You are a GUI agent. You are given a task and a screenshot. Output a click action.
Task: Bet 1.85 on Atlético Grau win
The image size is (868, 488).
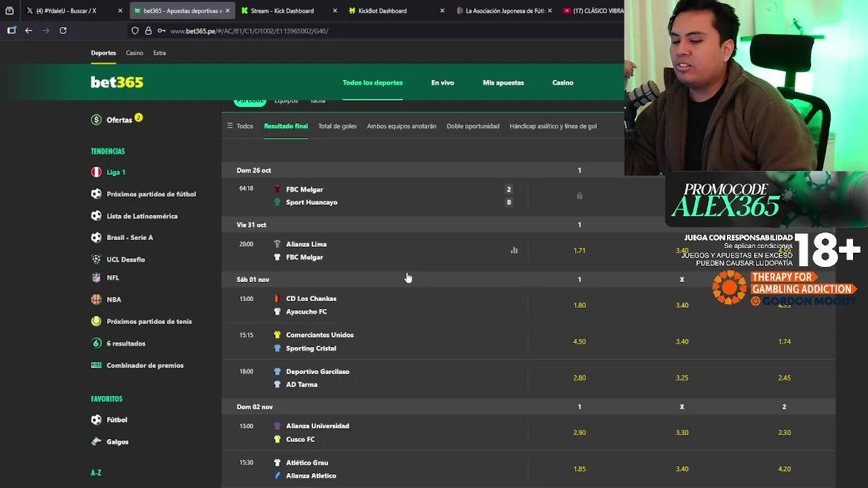click(x=579, y=469)
